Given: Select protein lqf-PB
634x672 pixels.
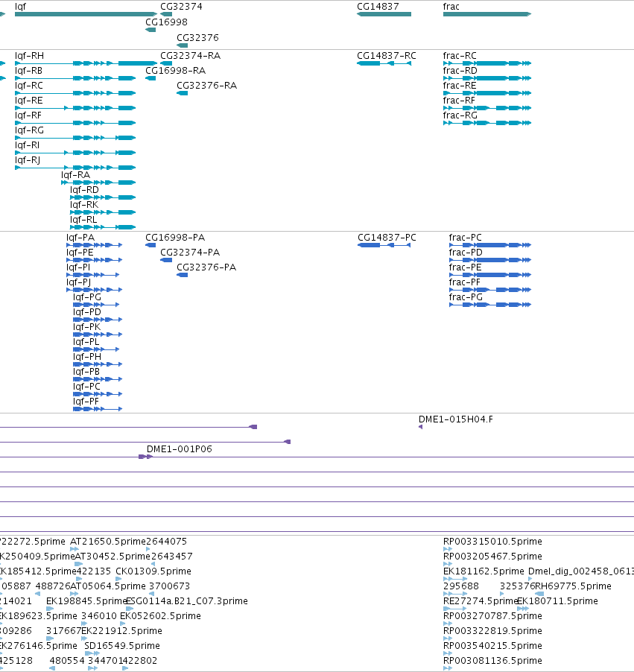Looking at the screenshot, I should click(98, 379).
